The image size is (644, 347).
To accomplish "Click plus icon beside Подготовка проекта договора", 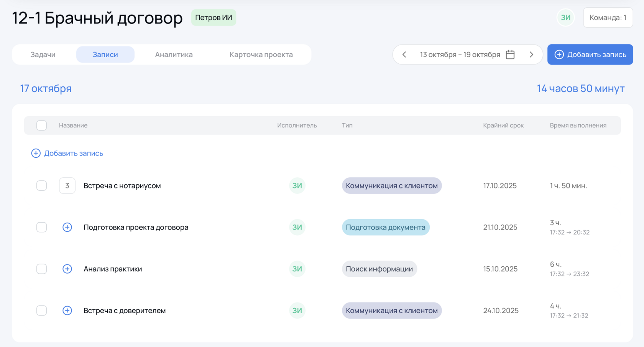I will (67, 227).
